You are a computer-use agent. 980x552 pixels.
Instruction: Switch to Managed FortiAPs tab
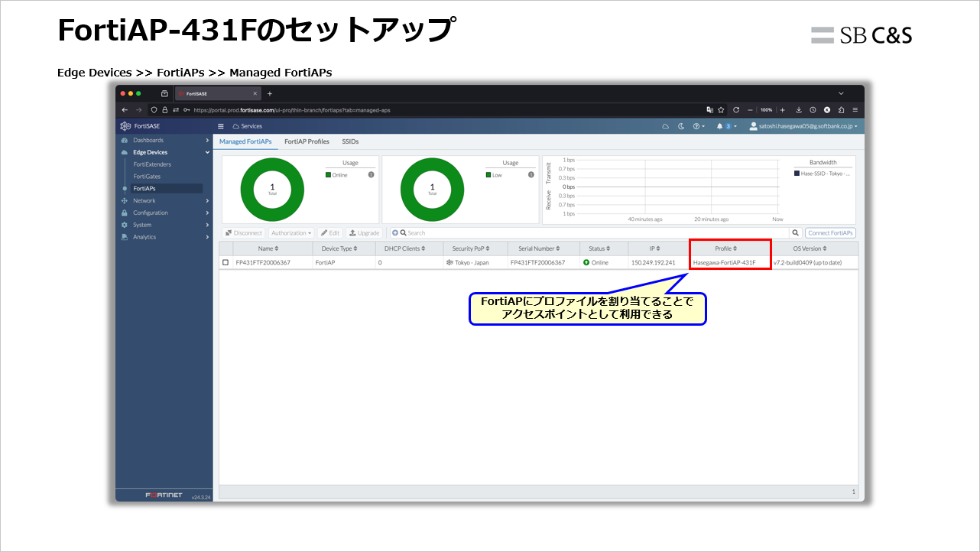[x=245, y=141]
